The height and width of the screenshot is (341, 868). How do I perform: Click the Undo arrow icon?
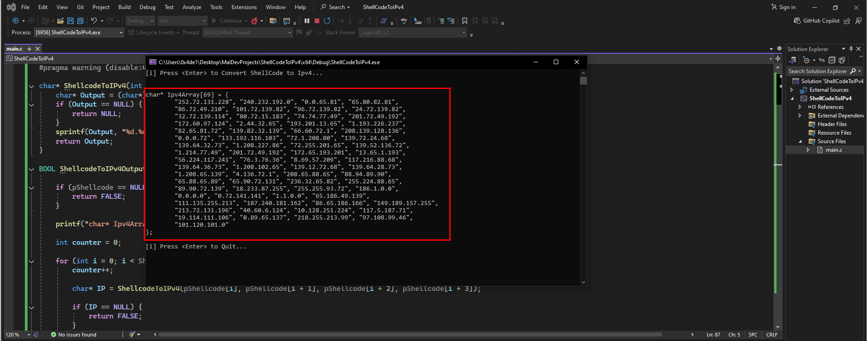click(94, 21)
